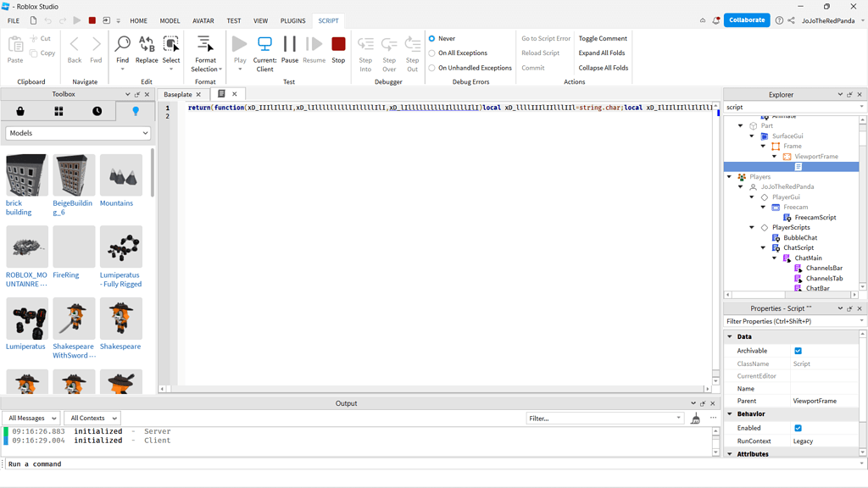Open the TEST ribbon tab
This screenshot has height=488, width=868.
234,21
